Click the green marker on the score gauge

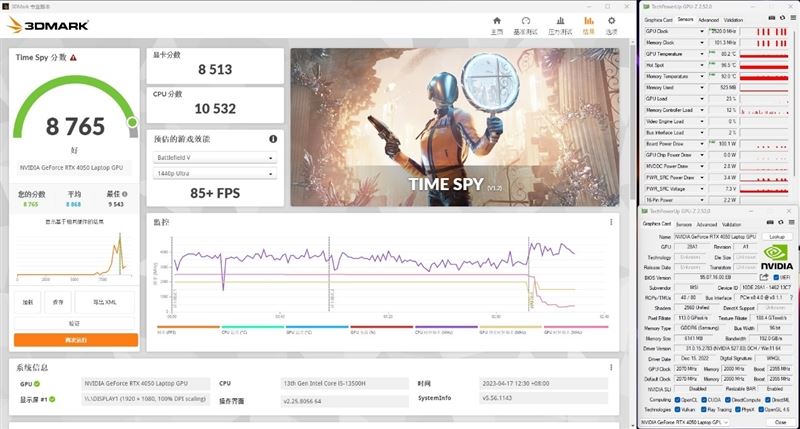pos(132,122)
